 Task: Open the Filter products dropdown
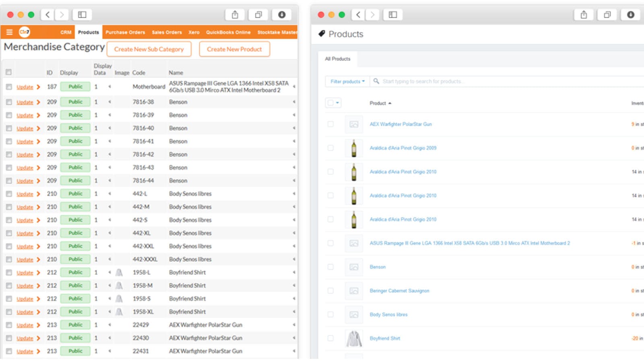pyautogui.click(x=347, y=81)
